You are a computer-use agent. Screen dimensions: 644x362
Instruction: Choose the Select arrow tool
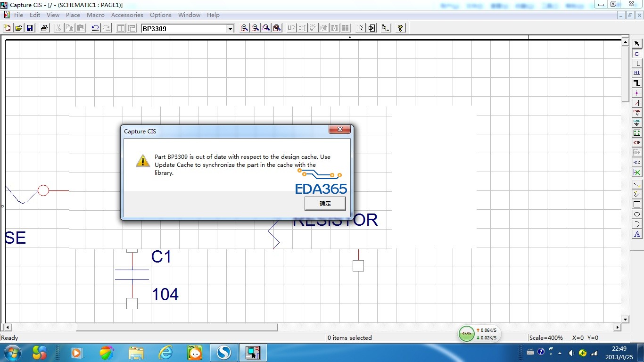point(637,43)
